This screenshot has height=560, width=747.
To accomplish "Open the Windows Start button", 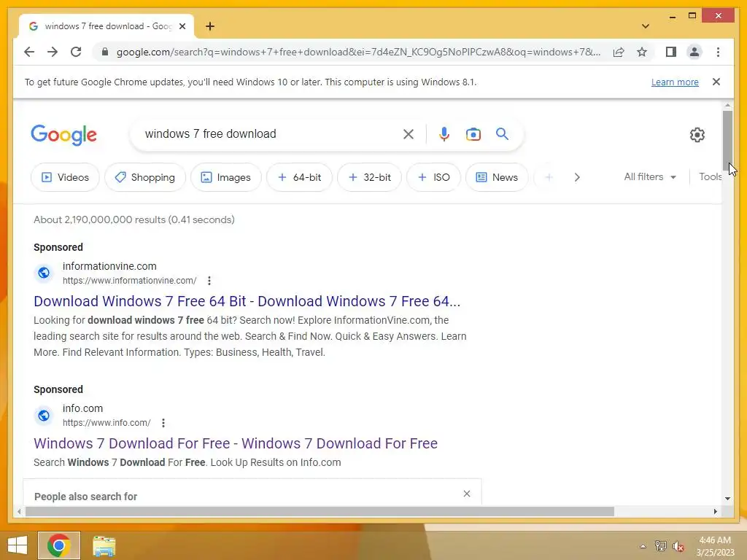I will pyautogui.click(x=18, y=545).
